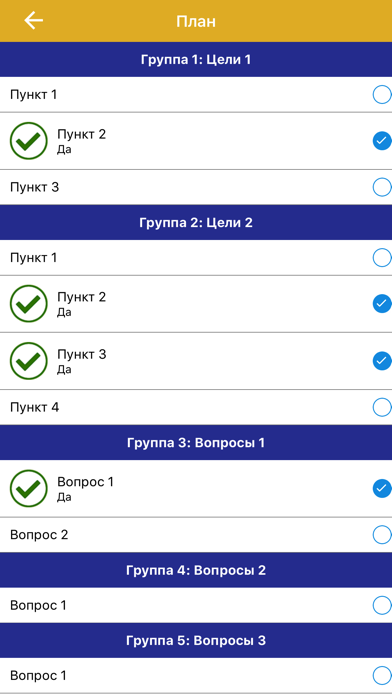Check the circle for Группа 5 Вопрос 1
Image resolution: width=392 pixels, height=696 pixels.
(382, 676)
